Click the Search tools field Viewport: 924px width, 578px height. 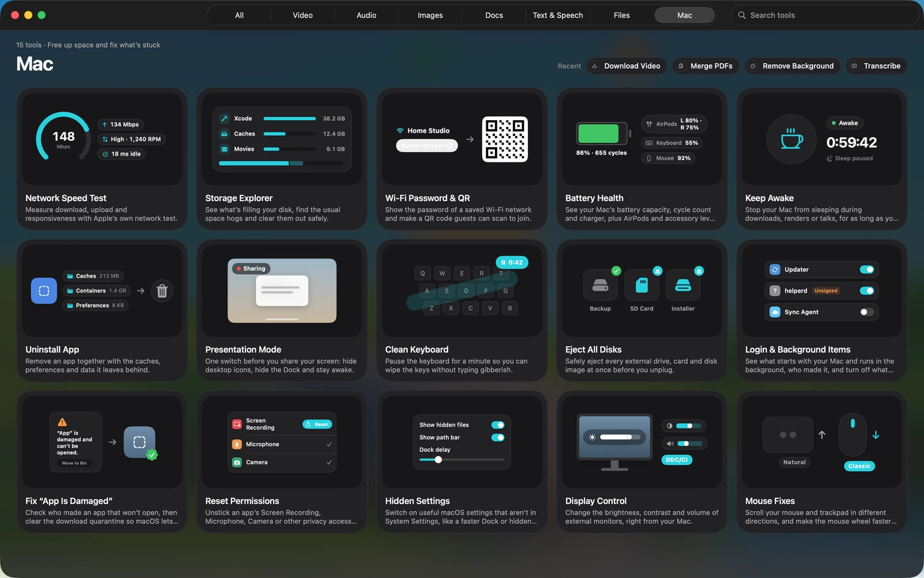[x=825, y=15]
